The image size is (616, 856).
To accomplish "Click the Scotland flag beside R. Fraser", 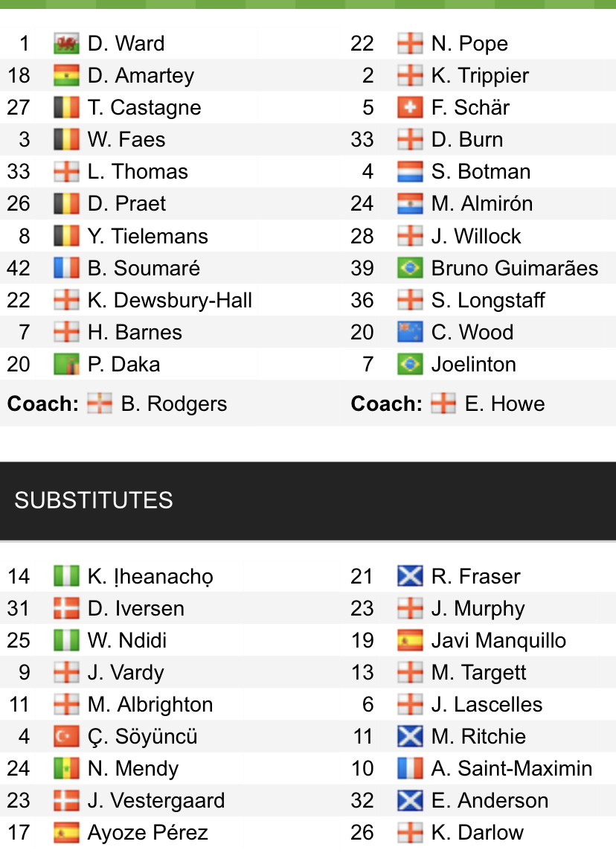I will (410, 576).
